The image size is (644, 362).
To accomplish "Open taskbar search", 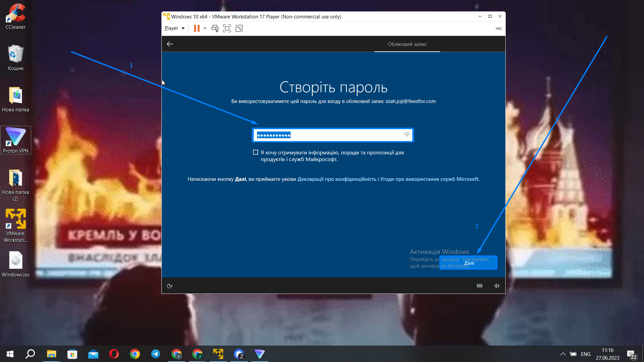I will pos(31,354).
